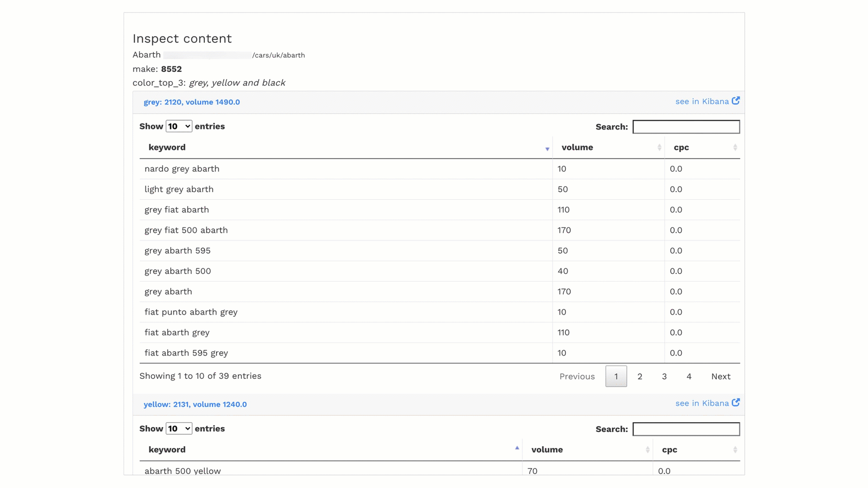Click keyword 'grey fiat 500 abarth'
This screenshot has height=488, width=868.
click(x=186, y=231)
